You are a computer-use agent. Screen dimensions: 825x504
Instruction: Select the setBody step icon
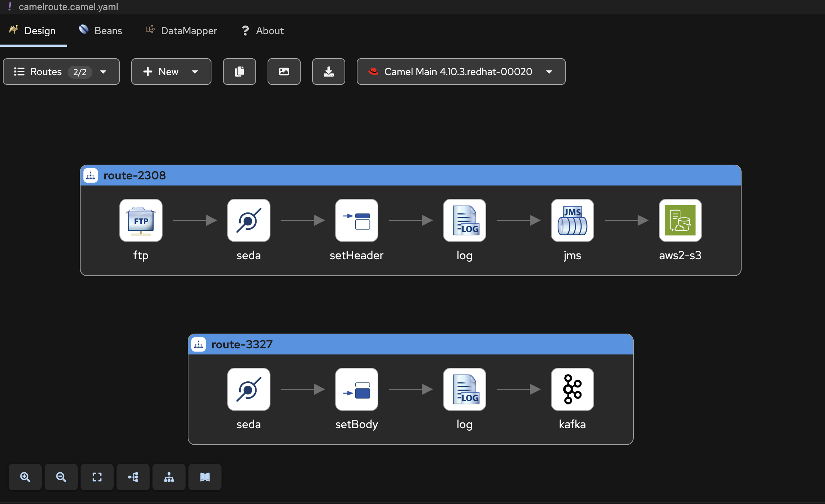tap(356, 389)
